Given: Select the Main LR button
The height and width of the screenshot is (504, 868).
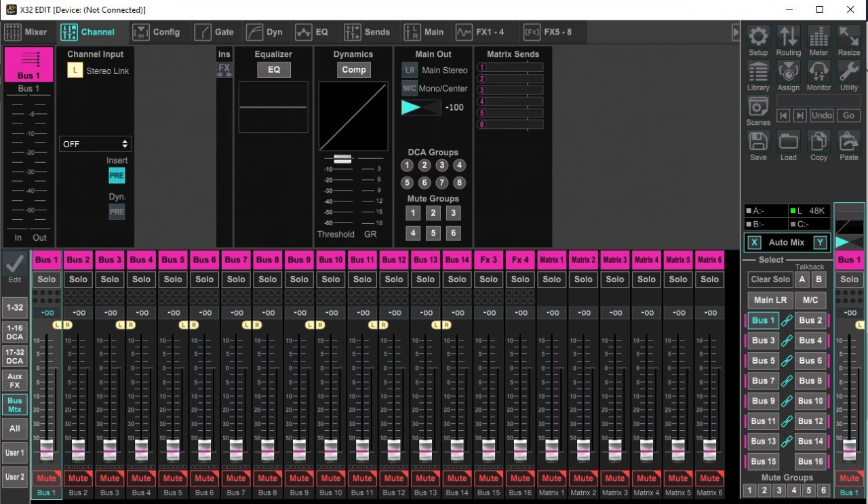Looking at the screenshot, I should tap(771, 300).
